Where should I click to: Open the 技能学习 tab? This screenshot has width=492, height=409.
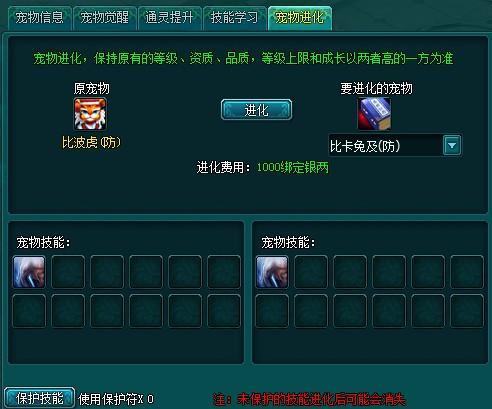point(234,18)
